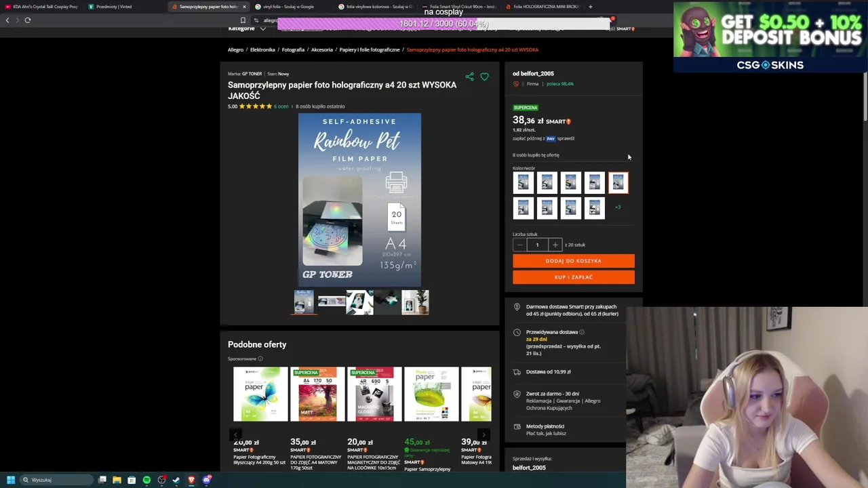Add offer to favorites with heart icon

click(x=484, y=77)
